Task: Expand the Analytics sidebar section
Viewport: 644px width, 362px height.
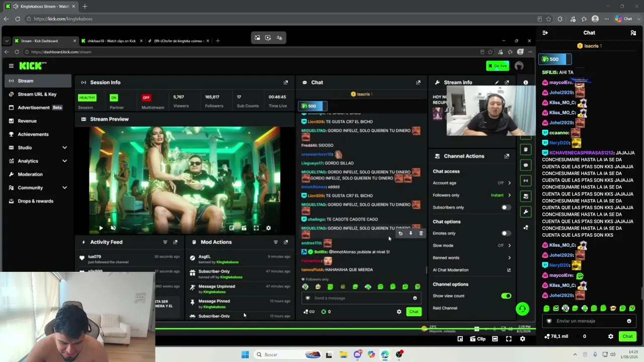Action: [x=64, y=161]
